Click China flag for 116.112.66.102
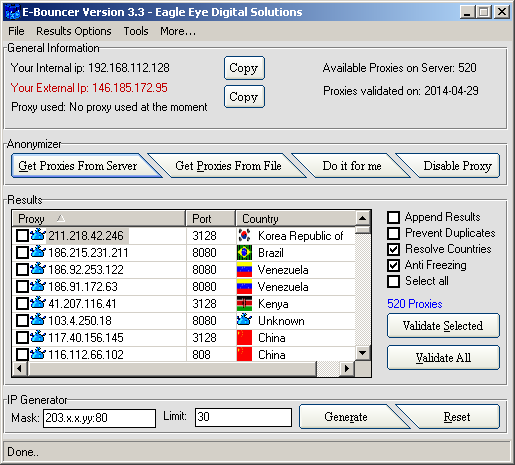 point(244,354)
